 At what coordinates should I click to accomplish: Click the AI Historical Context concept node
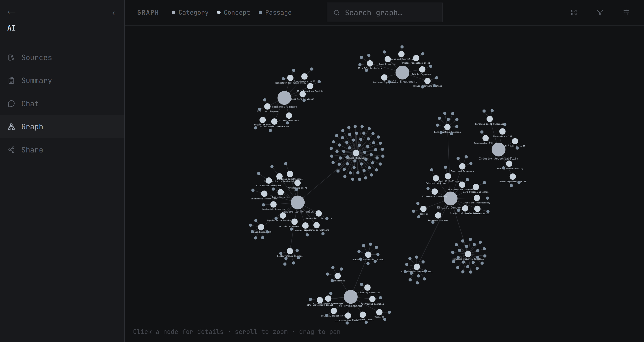coord(348,315)
